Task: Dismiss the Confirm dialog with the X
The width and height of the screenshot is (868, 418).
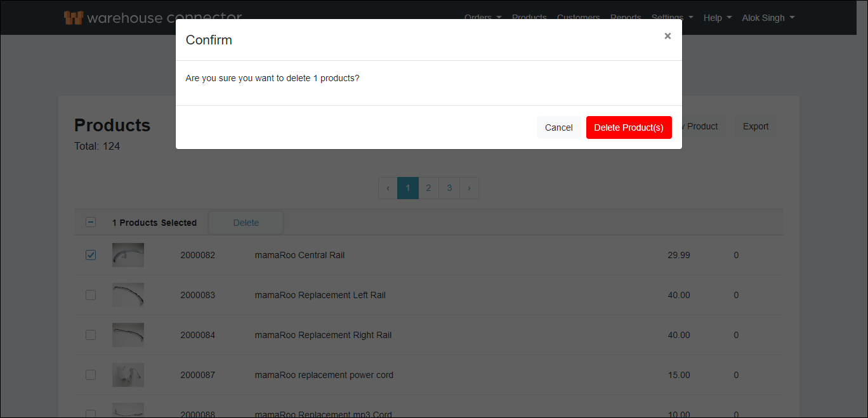Action: click(667, 36)
